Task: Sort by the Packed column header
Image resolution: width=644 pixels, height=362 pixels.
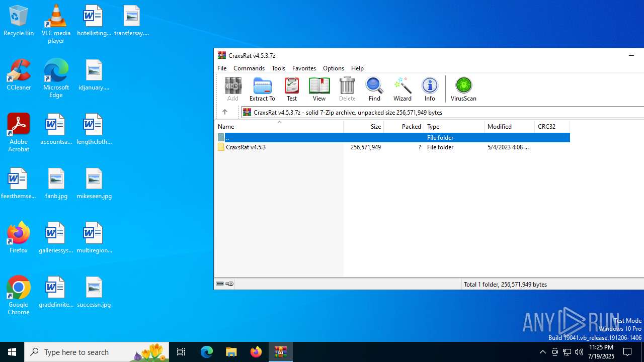Action: pyautogui.click(x=404, y=127)
